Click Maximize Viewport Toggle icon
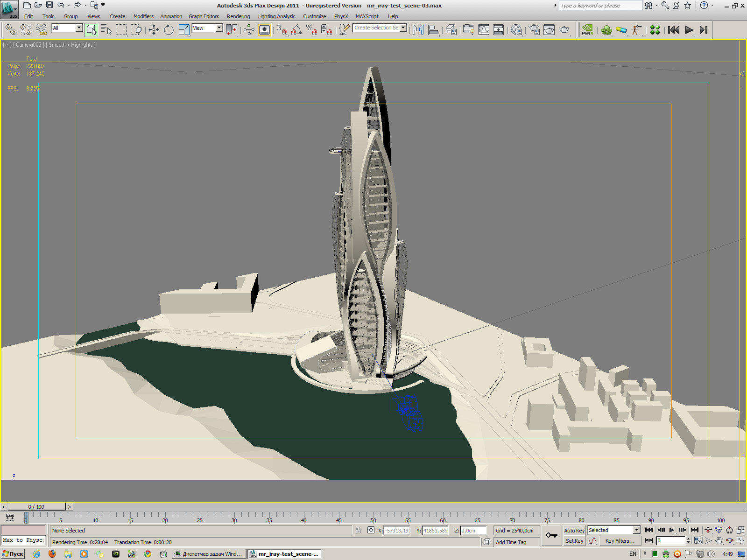Image resolution: width=747 pixels, height=560 pixels. point(740,540)
